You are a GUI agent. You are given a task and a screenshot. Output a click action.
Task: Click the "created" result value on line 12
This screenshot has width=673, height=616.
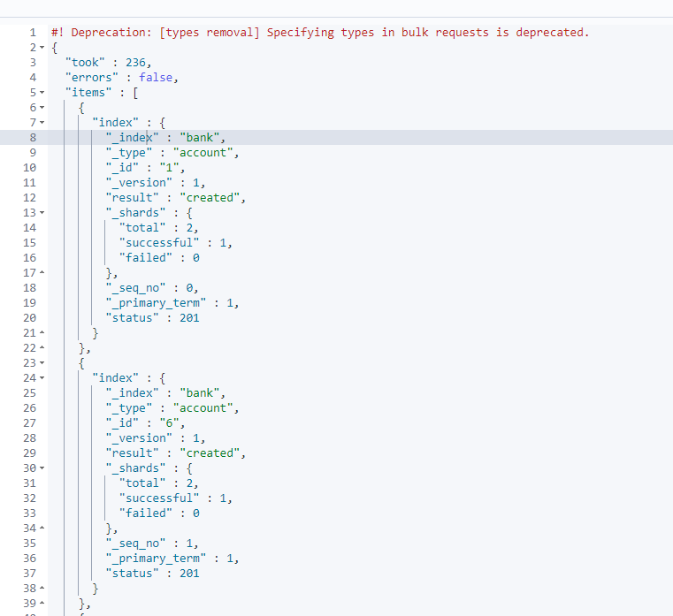210,198
